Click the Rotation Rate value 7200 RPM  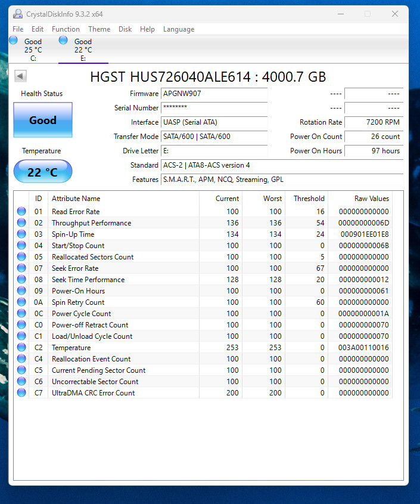(374, 122)
